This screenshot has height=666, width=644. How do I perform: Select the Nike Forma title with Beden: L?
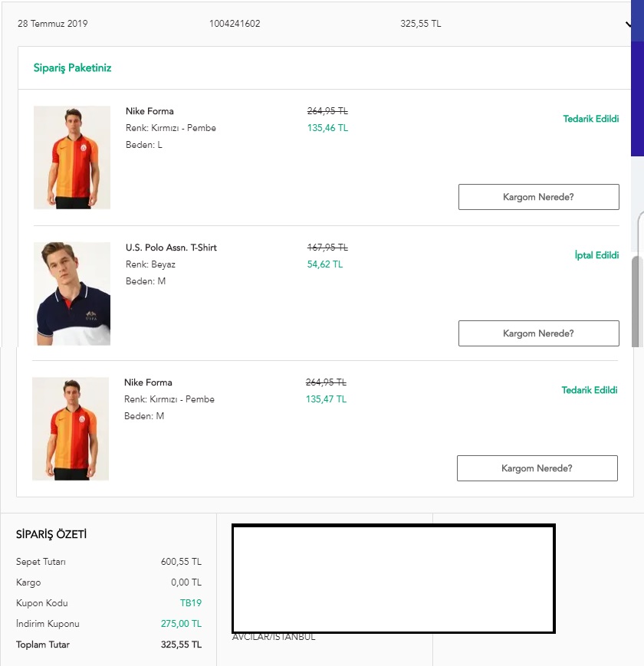(149, 111)
